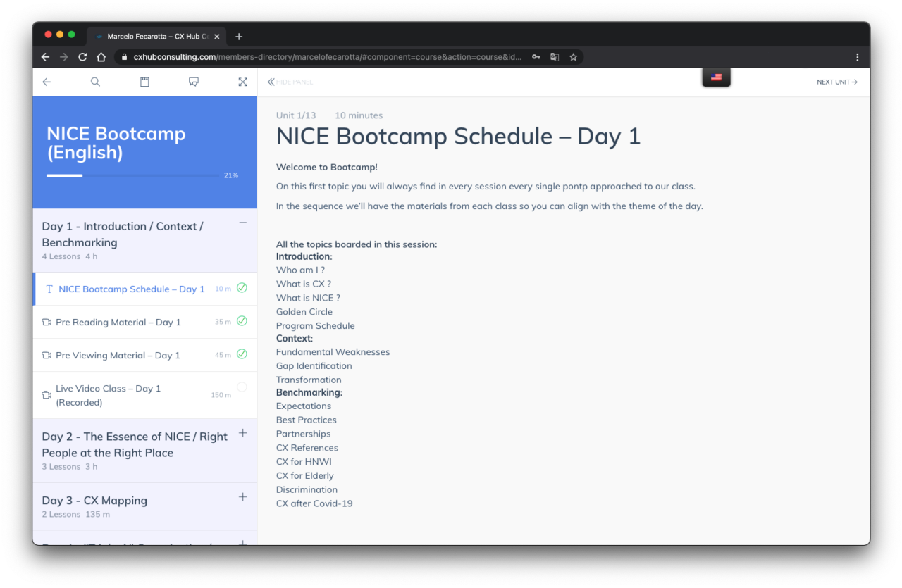Screen dimensions: 902x588
Task: Click the Hide Panel link
Action: pyautogui.click(x=290, y=82)
